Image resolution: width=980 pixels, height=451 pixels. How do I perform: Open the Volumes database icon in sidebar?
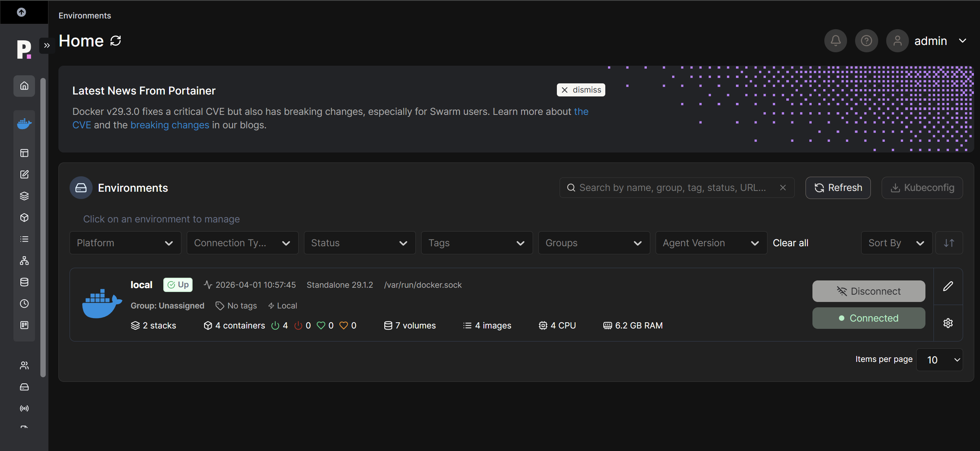24,282
